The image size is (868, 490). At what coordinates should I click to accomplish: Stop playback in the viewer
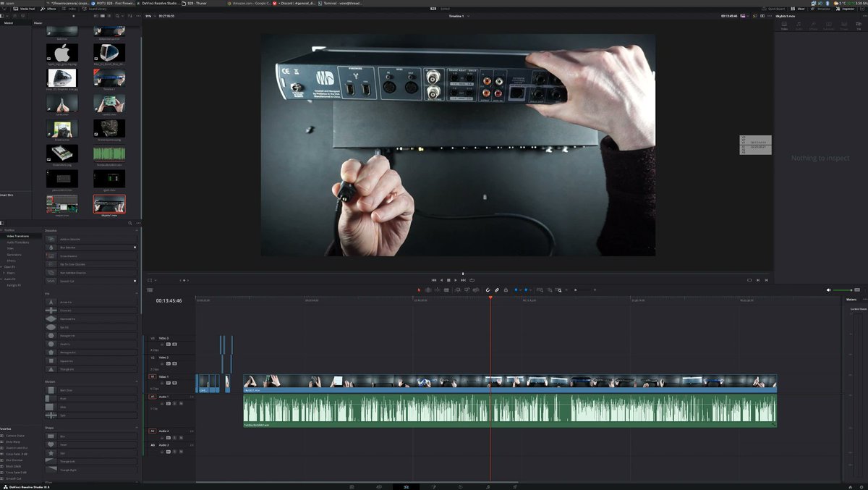coord(448,279)
